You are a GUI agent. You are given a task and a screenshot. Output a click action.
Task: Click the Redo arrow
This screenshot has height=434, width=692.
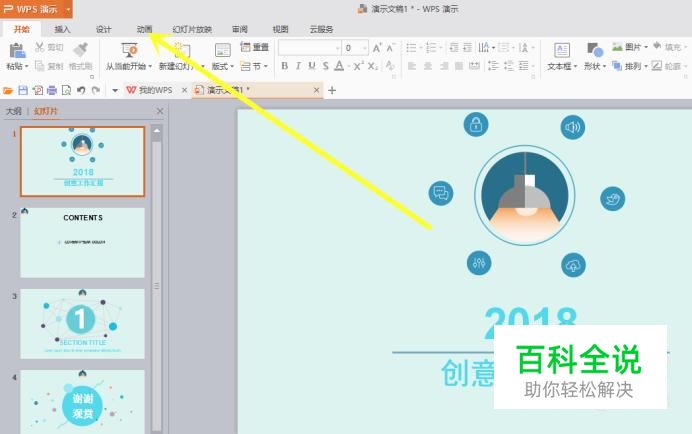[x=96, y=91]
